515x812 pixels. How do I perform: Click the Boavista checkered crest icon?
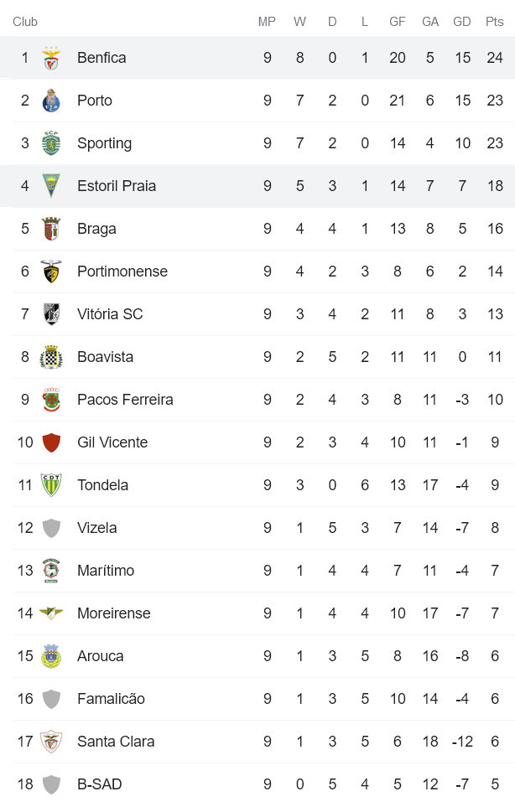coord(51,357)
